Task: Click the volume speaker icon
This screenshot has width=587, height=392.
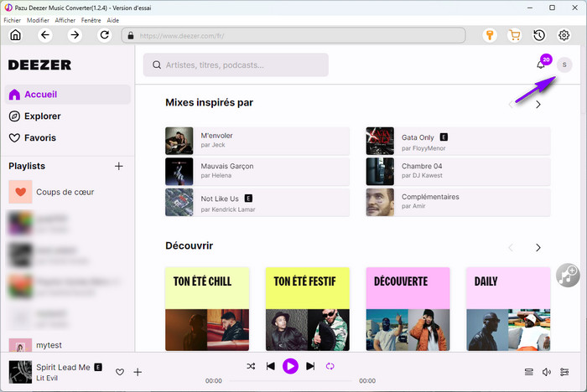Action: click(547, 372)
